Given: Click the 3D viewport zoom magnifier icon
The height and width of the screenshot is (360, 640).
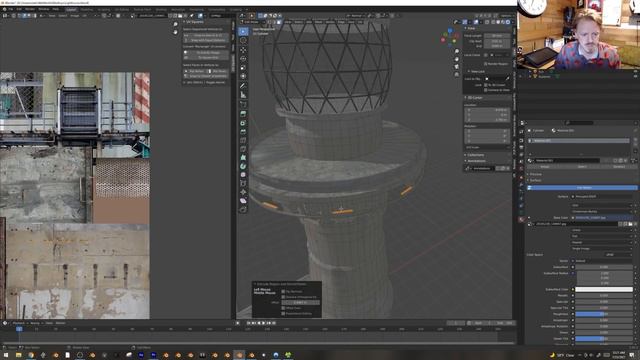Looking at the screenshot, I should pyautogui.click(x=457, y=51).
